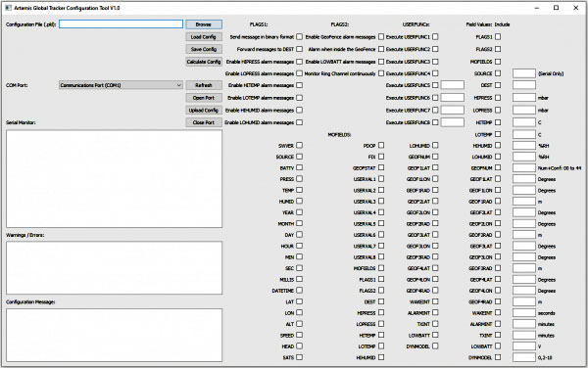Check the ALT checkbox
The width and height of the screenshot is (588, 368).
point(299,324)
